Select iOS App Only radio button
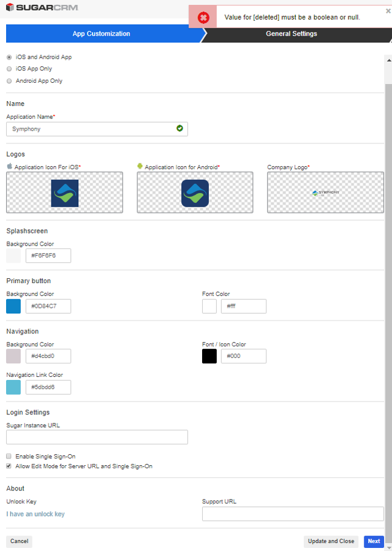 (x=9, y=69)
